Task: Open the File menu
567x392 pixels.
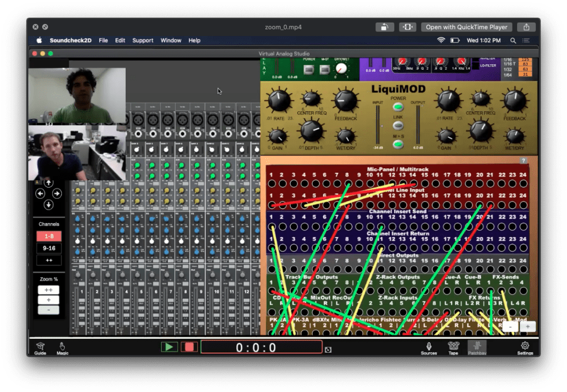Action: [104, 40]
